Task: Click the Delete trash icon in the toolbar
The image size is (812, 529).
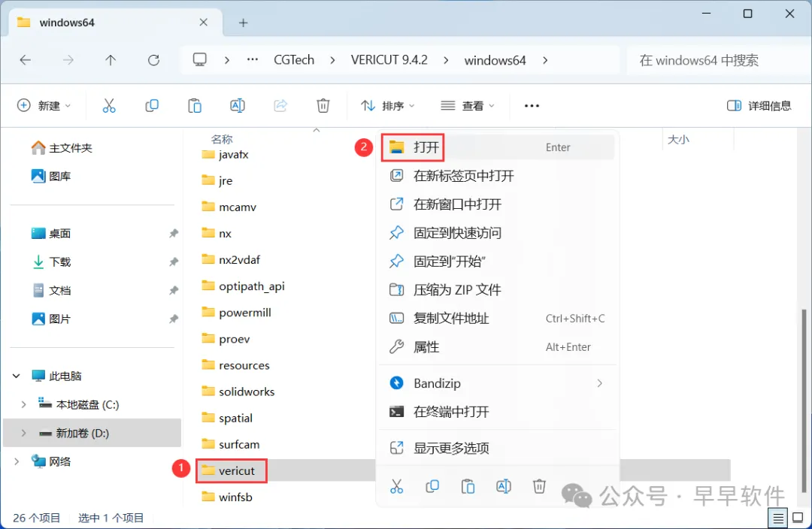Action: click(x=323, y=106)
